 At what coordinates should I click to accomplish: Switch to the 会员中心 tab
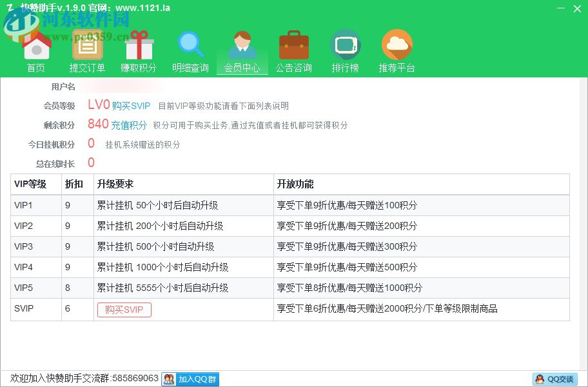tap(242, 66)
